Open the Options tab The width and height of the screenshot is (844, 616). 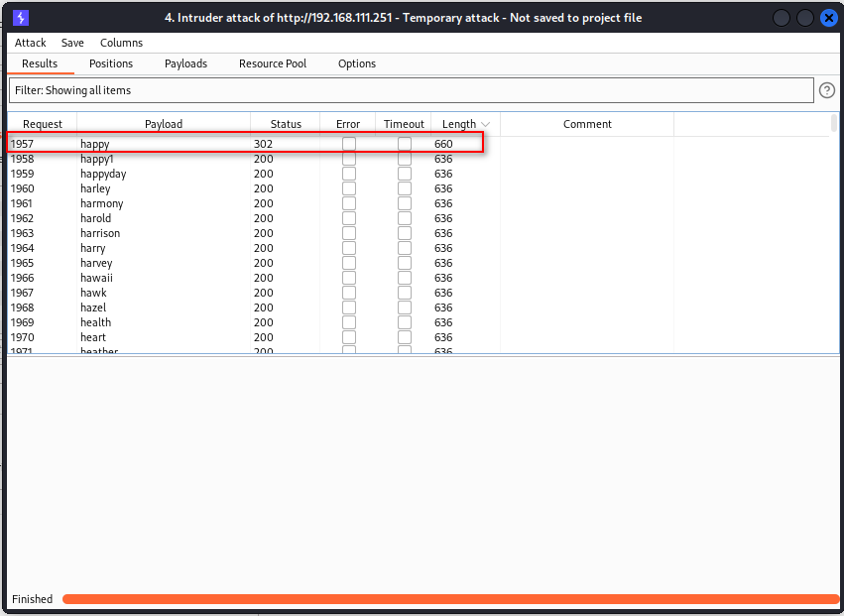click(357, 63)
